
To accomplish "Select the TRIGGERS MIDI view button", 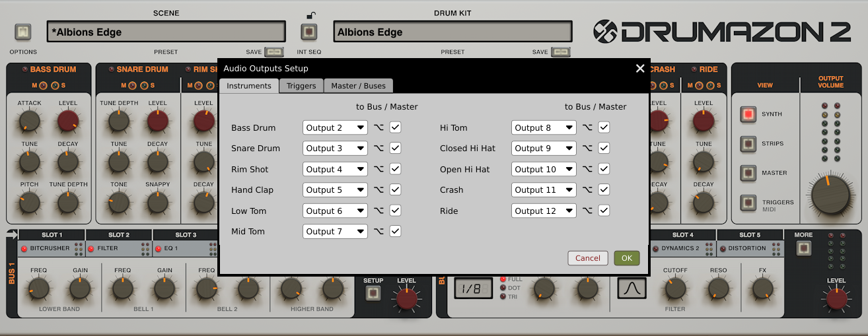I will pos(748,203).
